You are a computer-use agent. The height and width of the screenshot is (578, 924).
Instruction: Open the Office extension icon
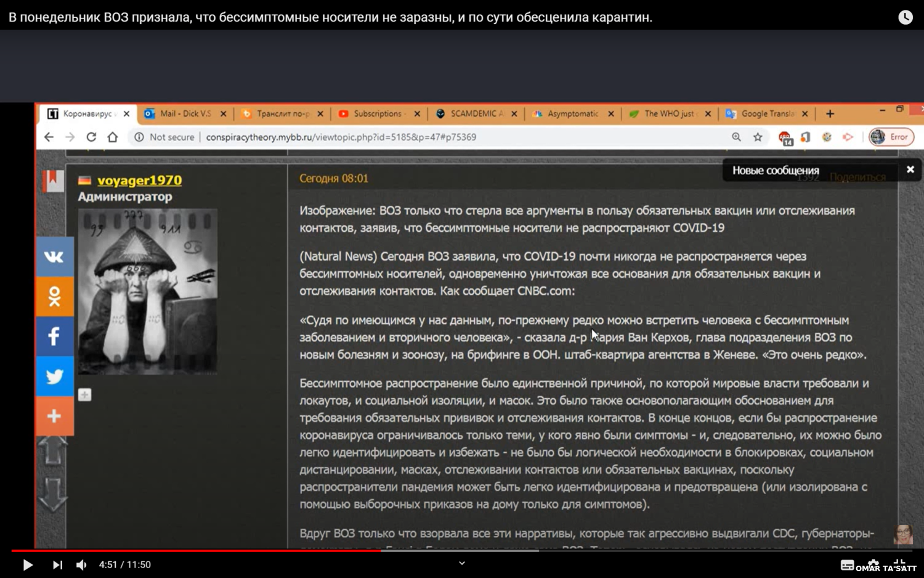click(806, 137)
